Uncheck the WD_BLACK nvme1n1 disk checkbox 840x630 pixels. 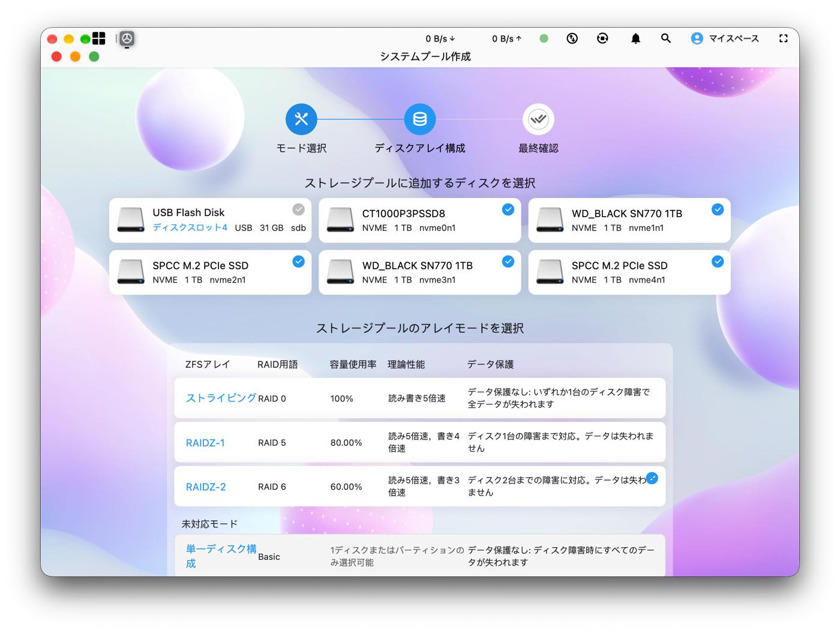coord(718,209)
